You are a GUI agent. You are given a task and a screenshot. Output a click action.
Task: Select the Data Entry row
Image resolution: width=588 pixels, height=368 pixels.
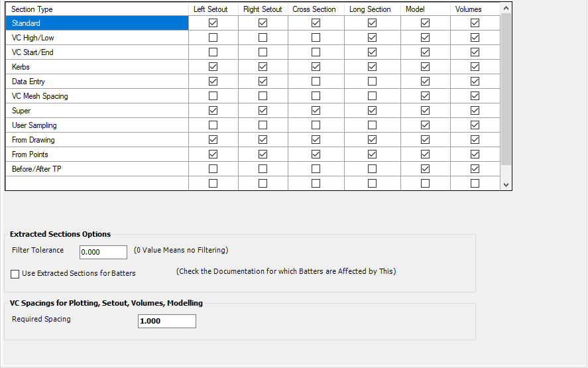[97, 82]
